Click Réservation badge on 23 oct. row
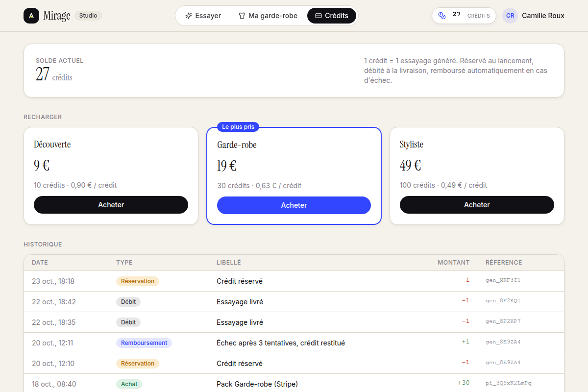This screenshot has width=588, height=392. tap(138, 281)
